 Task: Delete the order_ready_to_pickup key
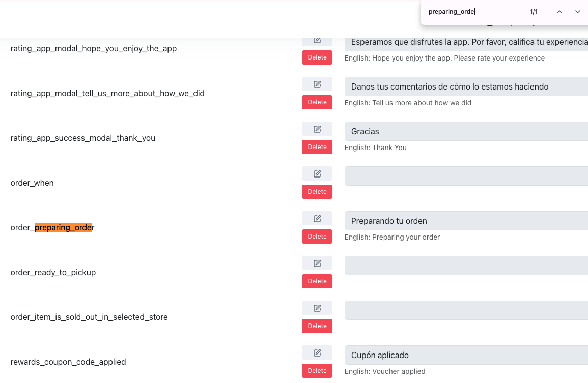pyautogui.click(x=317, y=281)
